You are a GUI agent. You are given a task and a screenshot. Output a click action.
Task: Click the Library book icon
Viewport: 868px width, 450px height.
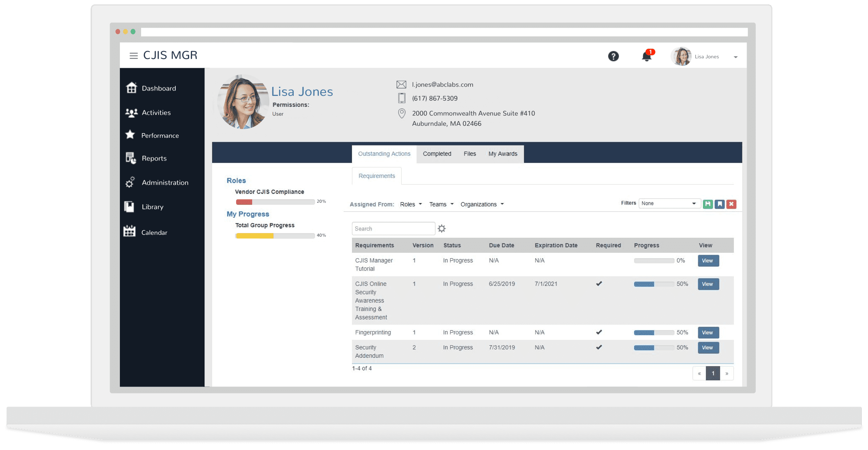(129, 206)
